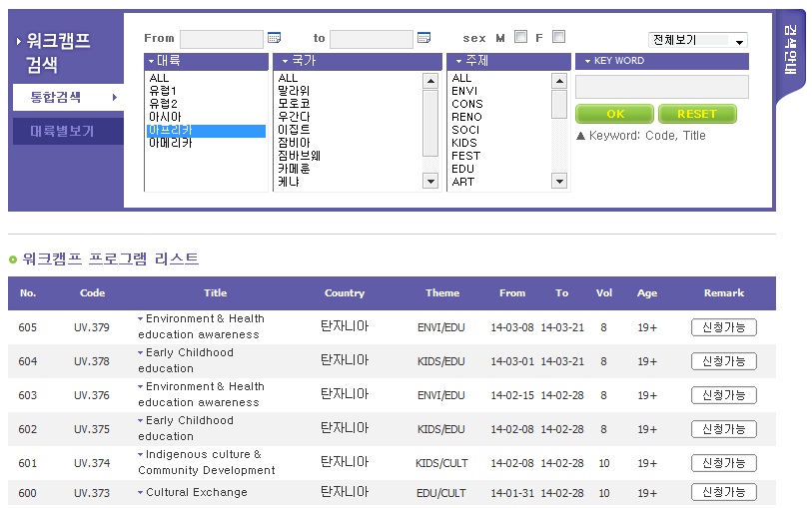Click the arrow icon before Cultural Exchange
Screen dimensions: 812x508
[x=141, y=492]
